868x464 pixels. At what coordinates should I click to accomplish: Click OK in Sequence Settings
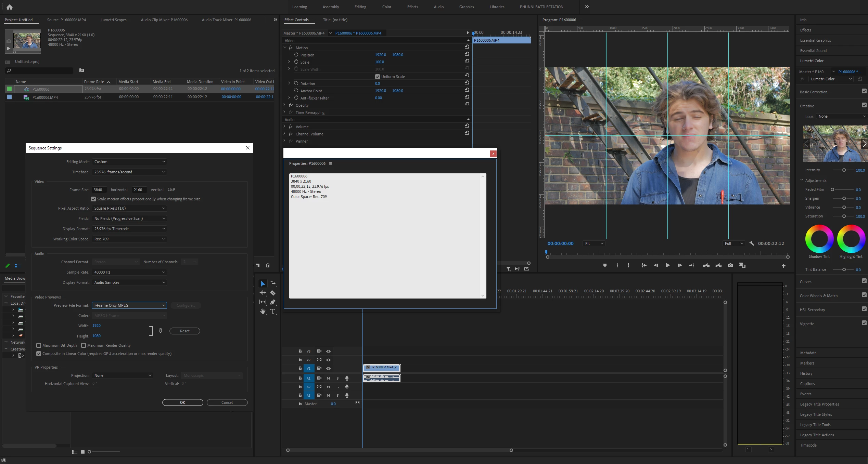182,402
